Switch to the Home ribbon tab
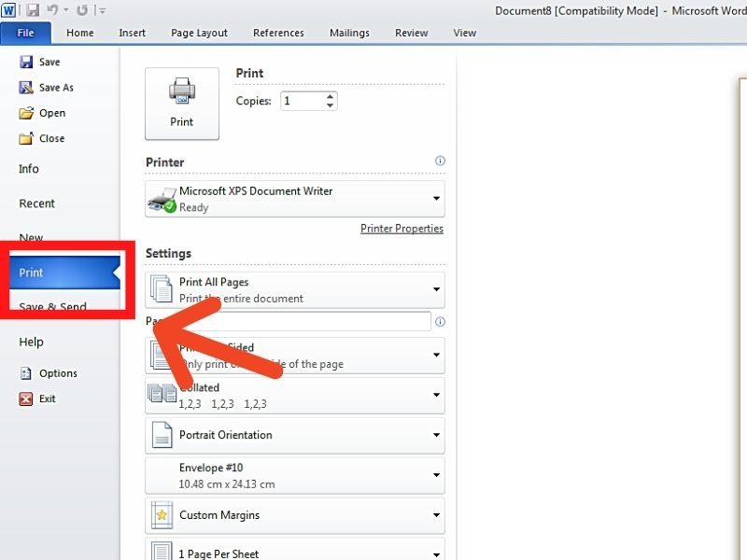The height and width of the screenshot is (560, 747). click(x=80, y=33)
